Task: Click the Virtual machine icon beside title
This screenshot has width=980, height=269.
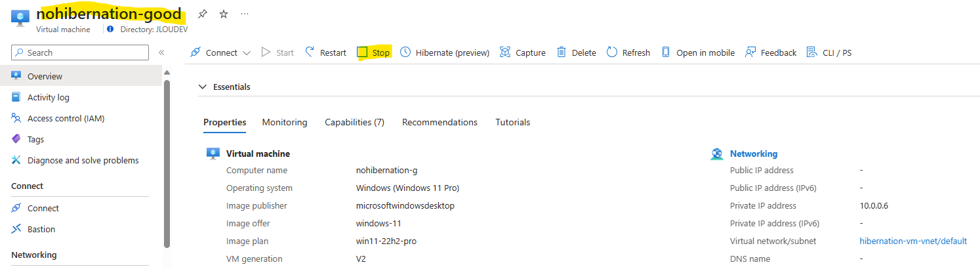Action: 20,19
